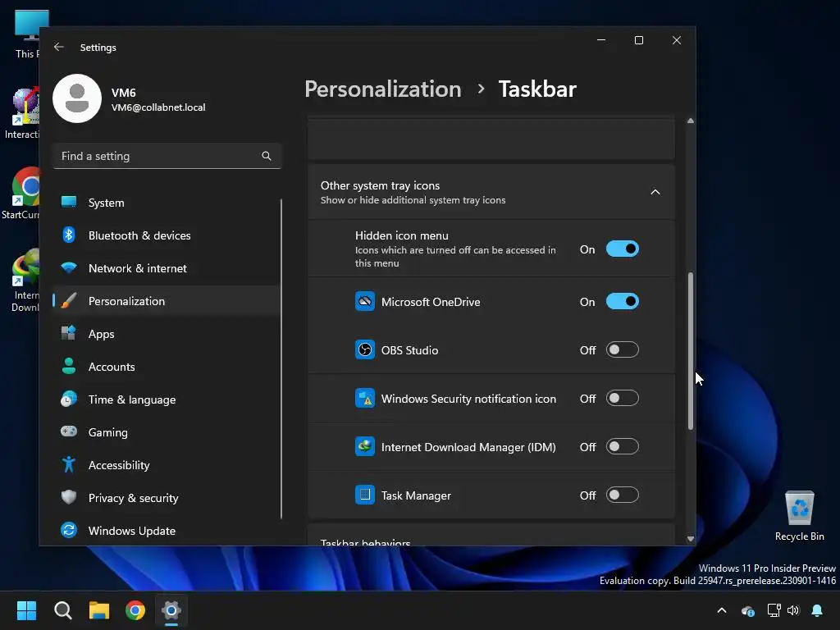Open the Windows Start menu

click(26, 610)
